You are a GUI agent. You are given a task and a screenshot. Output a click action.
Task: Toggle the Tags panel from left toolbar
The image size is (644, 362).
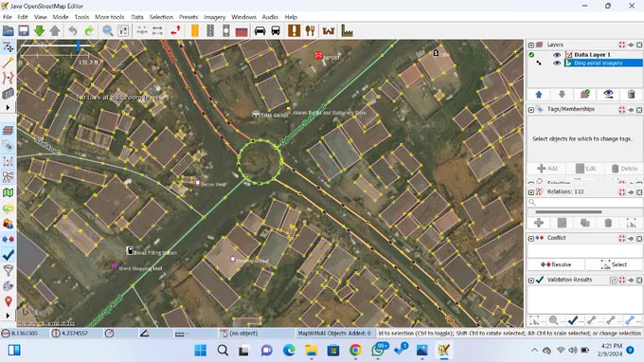pos(9,145)
